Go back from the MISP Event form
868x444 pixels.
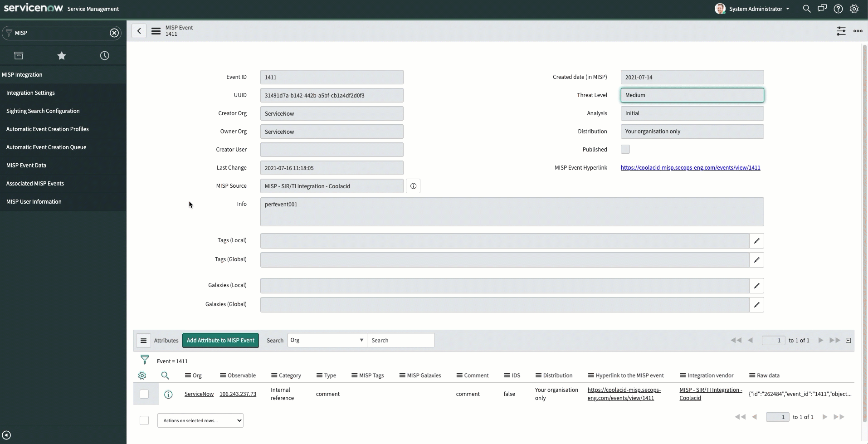pos(139,31)
